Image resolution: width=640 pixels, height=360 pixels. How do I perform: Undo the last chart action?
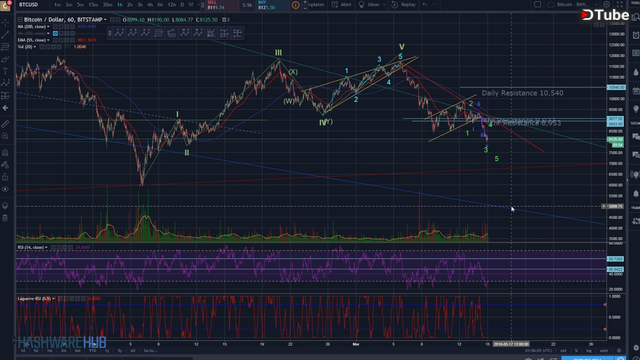(x=425, y=4)
